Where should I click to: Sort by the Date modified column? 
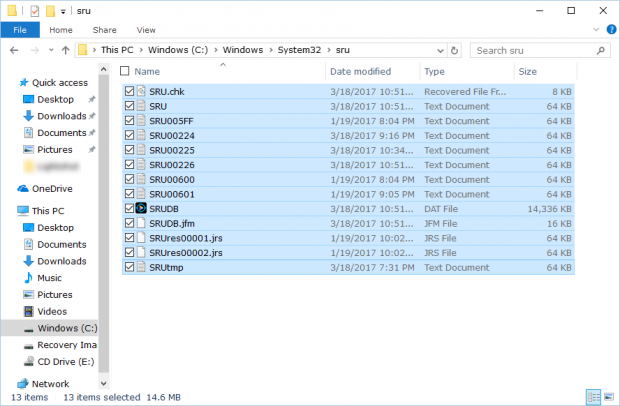coord(360,72)
